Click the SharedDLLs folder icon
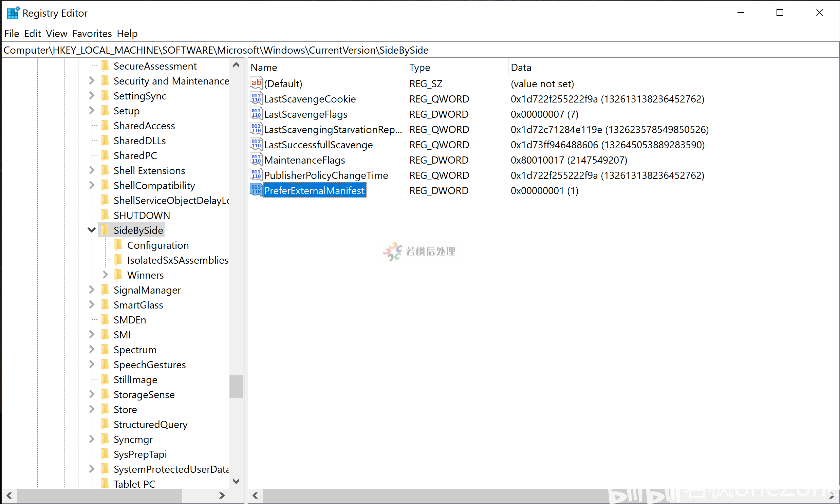Image resolution: width=840 pixels, height=504 pixels. [105, 140]
